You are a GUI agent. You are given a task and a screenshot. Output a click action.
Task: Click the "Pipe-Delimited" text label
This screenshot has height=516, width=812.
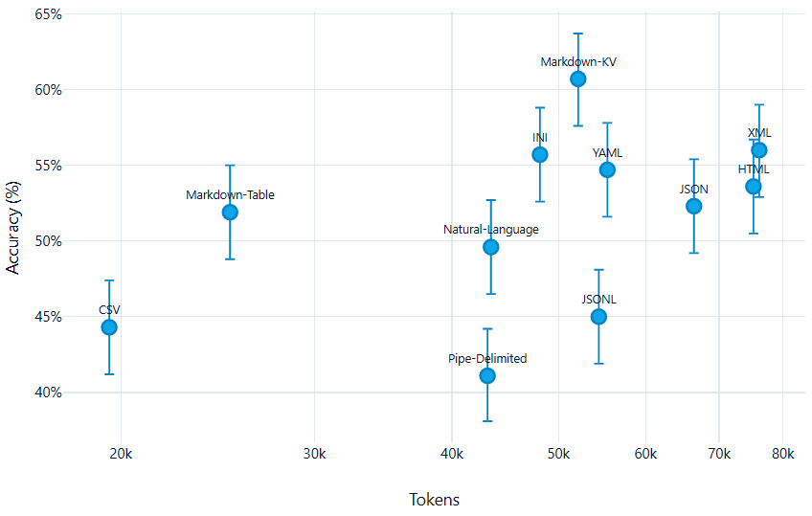click(x=487, y=359)
